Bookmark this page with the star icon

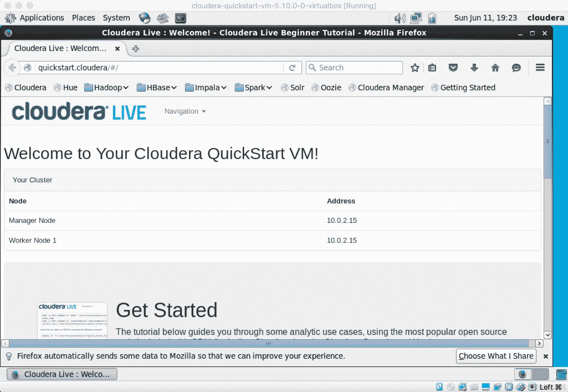415,68
